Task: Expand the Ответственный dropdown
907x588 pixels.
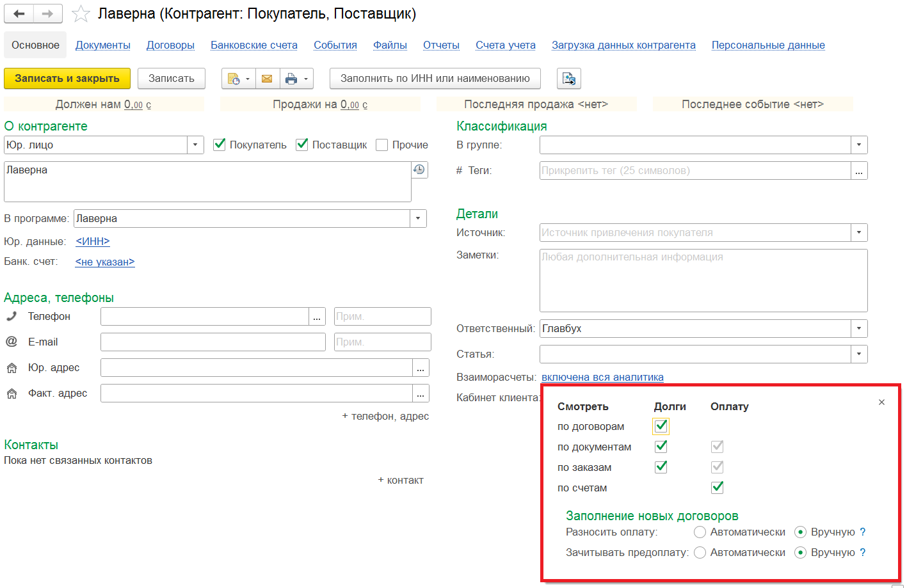Action: tap(859, 329)
